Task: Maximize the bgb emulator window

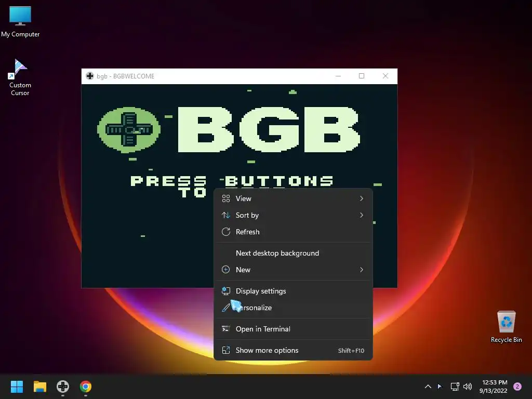Action: pos(362,76)
